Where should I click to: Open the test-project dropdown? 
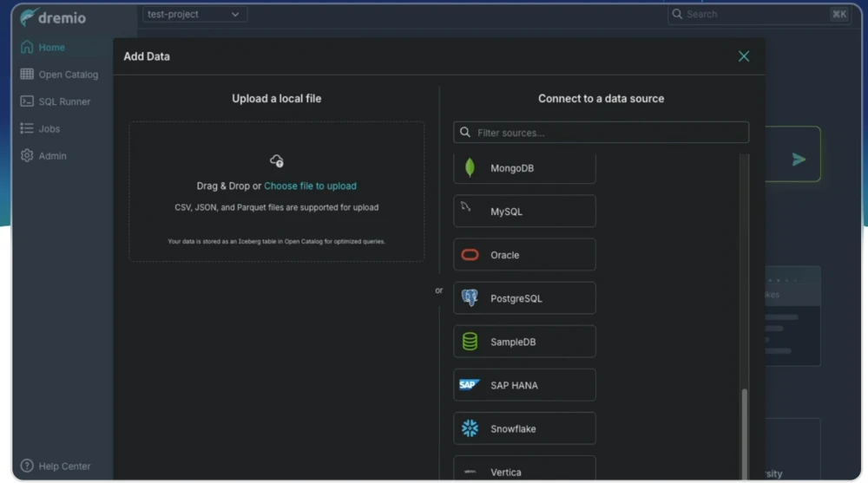pyautogui.click(x=194, y=15)
